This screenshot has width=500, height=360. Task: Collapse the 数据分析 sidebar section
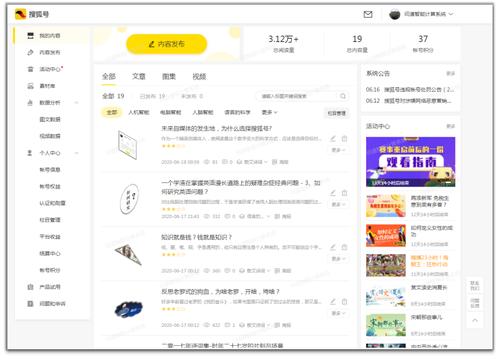(76, 102)
